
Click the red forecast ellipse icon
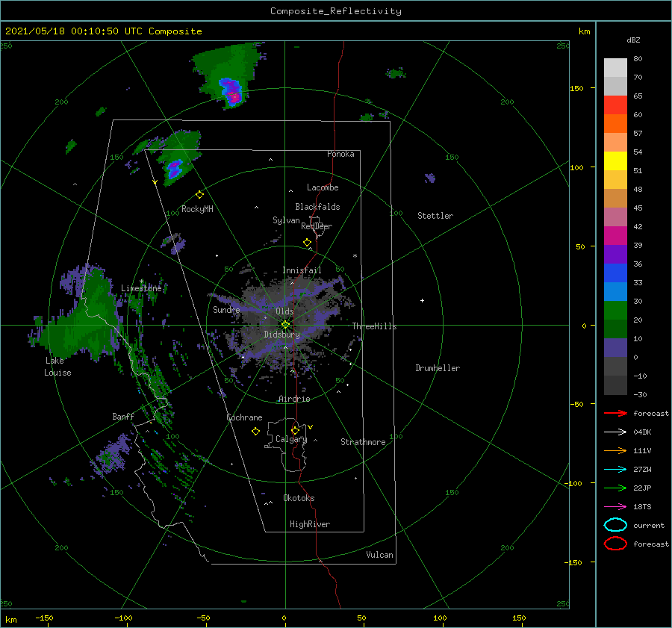615,544
